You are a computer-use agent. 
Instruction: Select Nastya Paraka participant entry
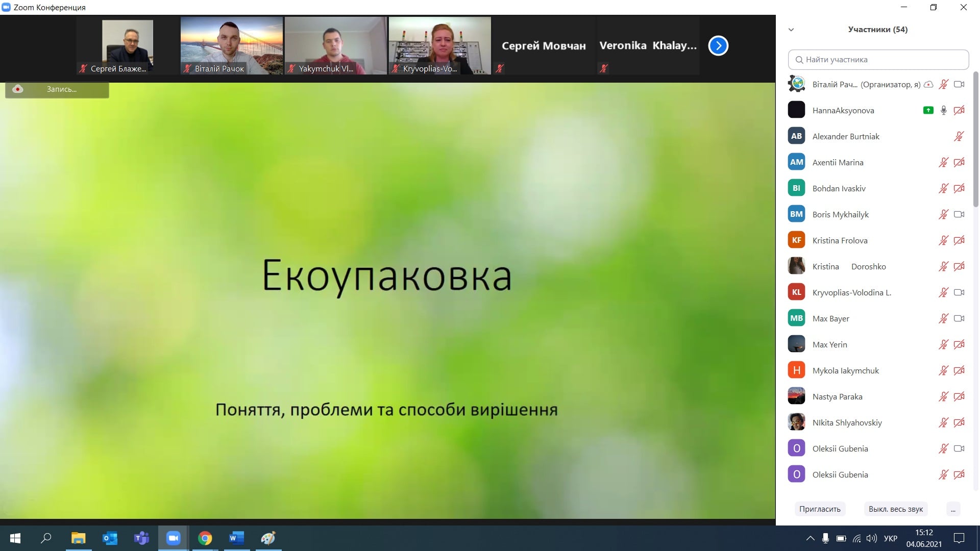coord(837,396)
